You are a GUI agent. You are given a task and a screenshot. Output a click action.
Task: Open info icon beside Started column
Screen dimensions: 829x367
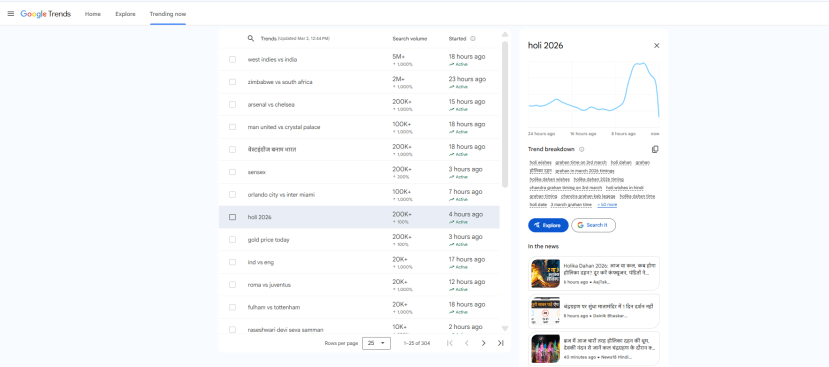click(x=473, y=39)
